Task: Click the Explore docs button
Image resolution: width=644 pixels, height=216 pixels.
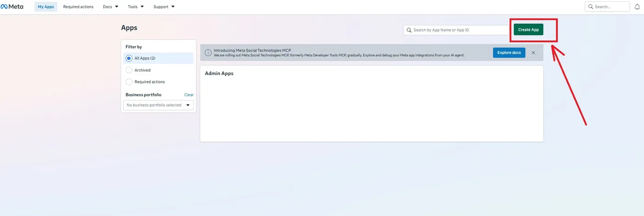Action: click(x=509, y=53)
